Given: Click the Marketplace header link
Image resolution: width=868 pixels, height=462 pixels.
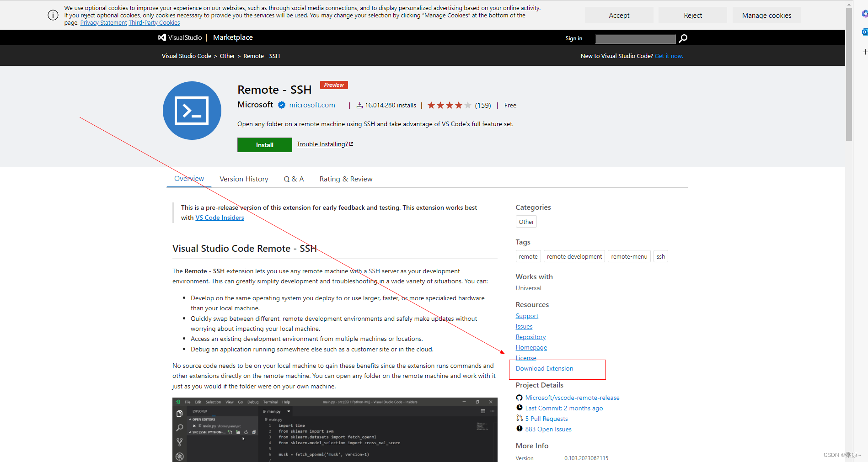Looking at the screenshot, I should [233, 37].
